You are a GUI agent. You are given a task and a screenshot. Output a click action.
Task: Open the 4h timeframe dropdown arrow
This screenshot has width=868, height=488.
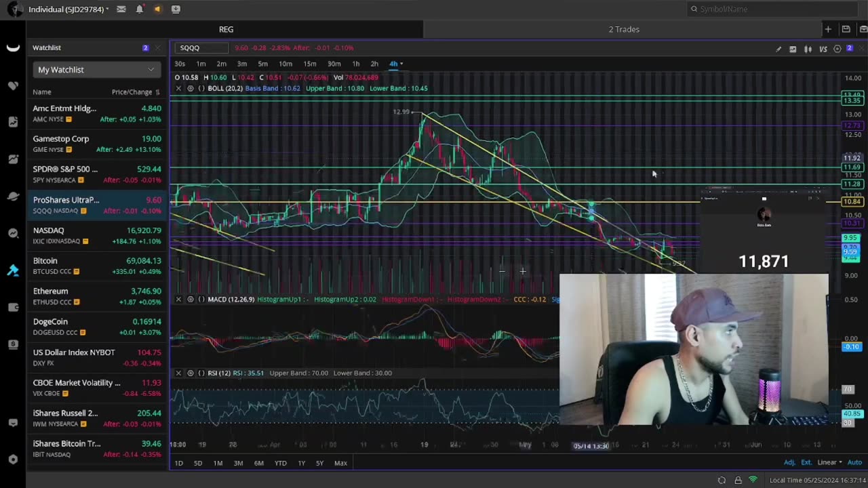tap(401, 64)
